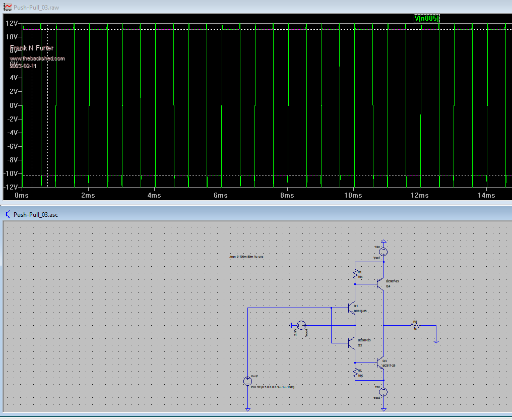Click the R1 10k resistor symbol
The image size is (512, 420).
point(355,274)
